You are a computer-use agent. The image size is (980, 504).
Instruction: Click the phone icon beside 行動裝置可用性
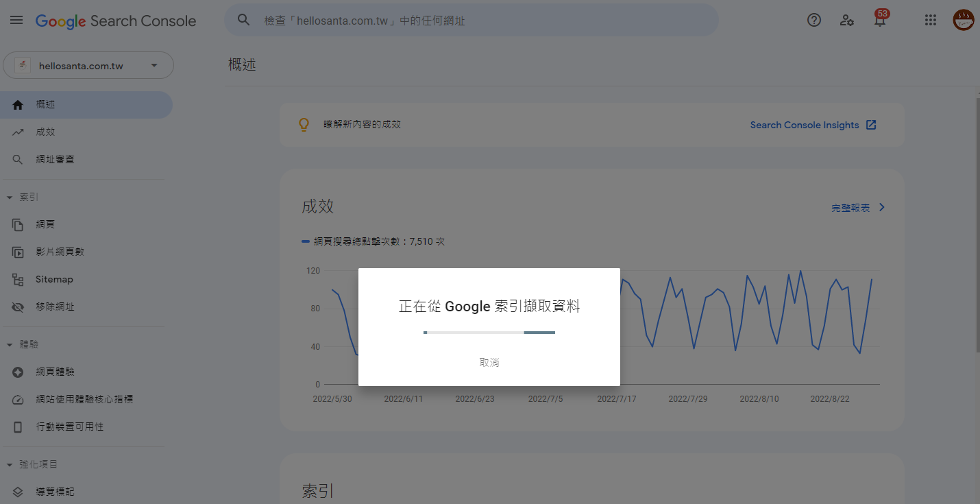click(19, 427)
